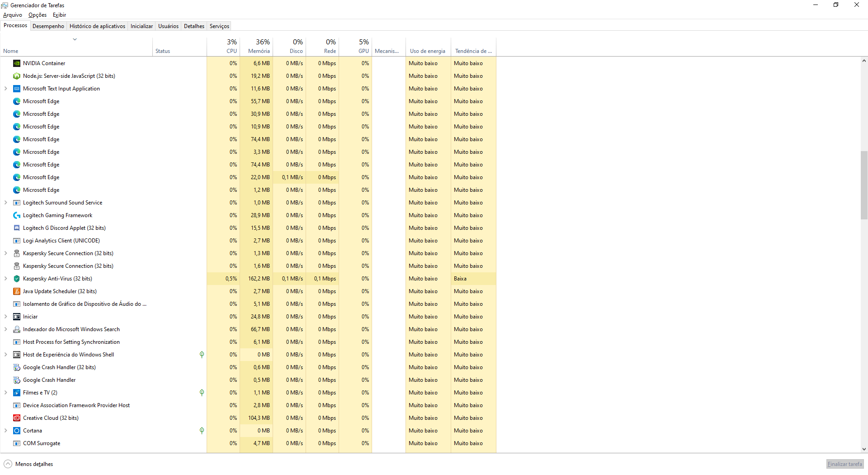The width and height of the screenshot is (868, 475).
Task: Click the Iniciar process icon
Action: (x=17, y=317)
